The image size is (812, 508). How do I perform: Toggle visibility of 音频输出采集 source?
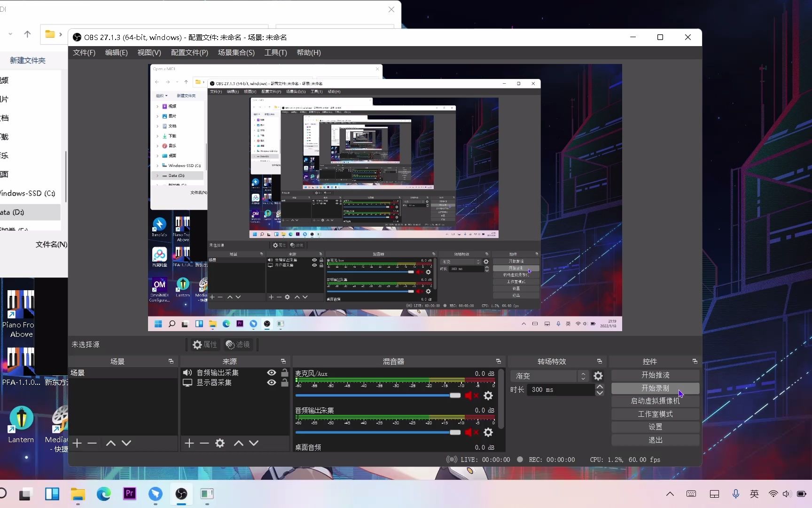[x=272, y=373]
